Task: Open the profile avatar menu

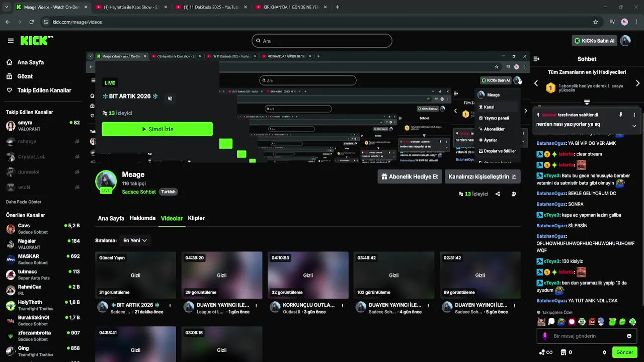Action: (x=625, y=41)
